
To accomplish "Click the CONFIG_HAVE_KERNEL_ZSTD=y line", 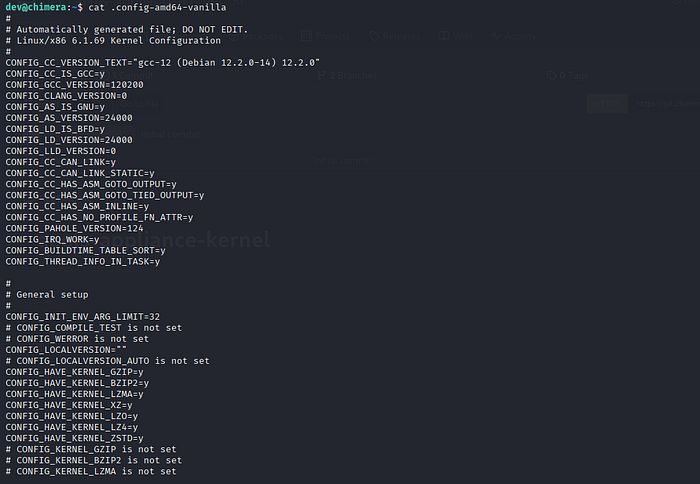I will [74, 438].
